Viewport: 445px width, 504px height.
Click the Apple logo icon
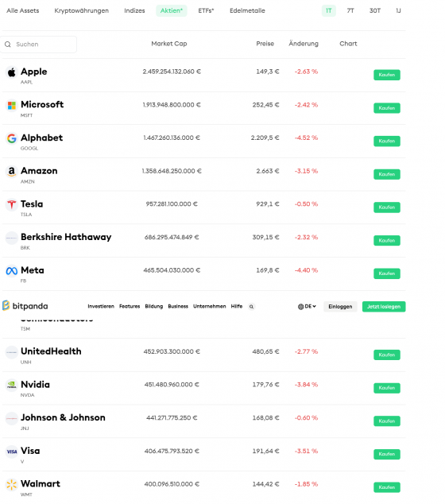pos(12,72)
